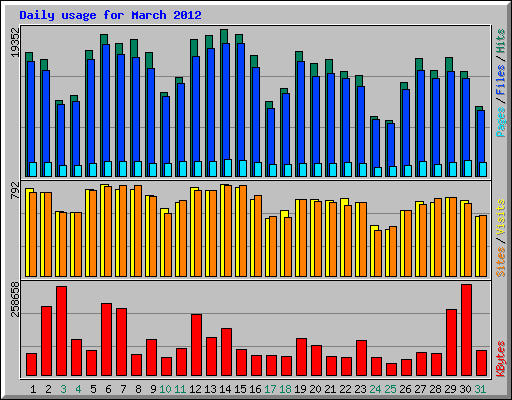The height and width of the screenshot is (400, 512).
Task: Click the 258658 KBytes axis value
Action: pyautogui.click(x=15, y=299)
